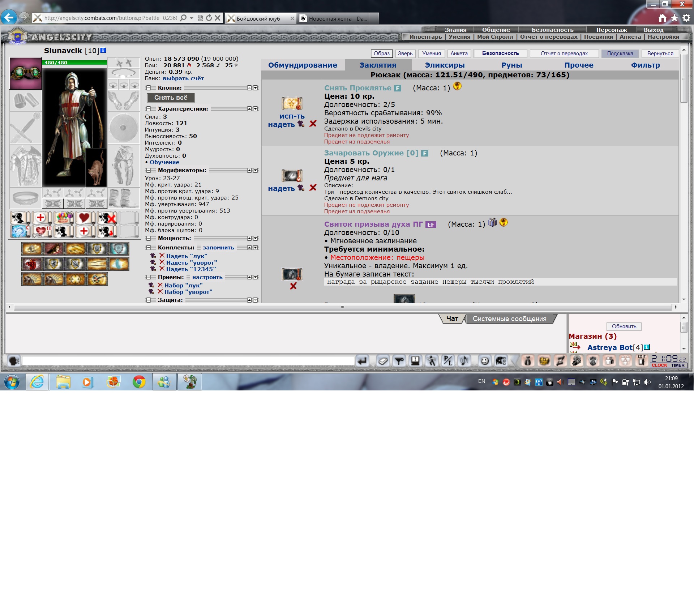Collapse the Приемы section

click(148, 277)
